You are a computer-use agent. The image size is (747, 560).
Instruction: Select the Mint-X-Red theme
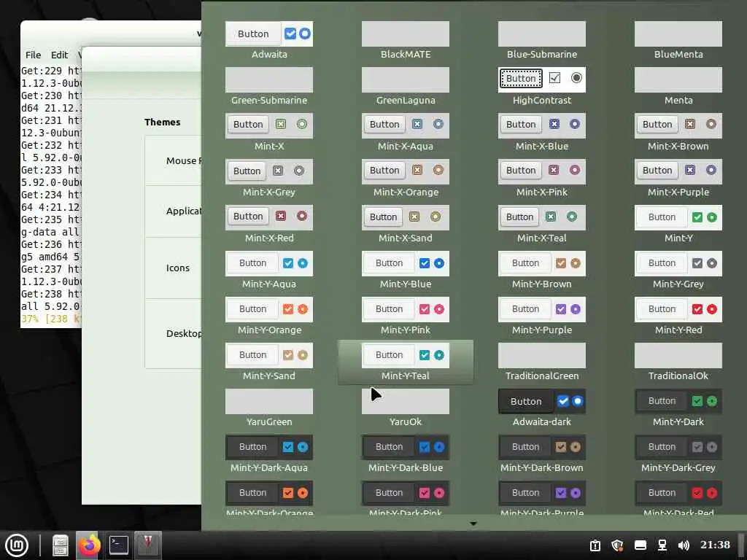point(269,225)
